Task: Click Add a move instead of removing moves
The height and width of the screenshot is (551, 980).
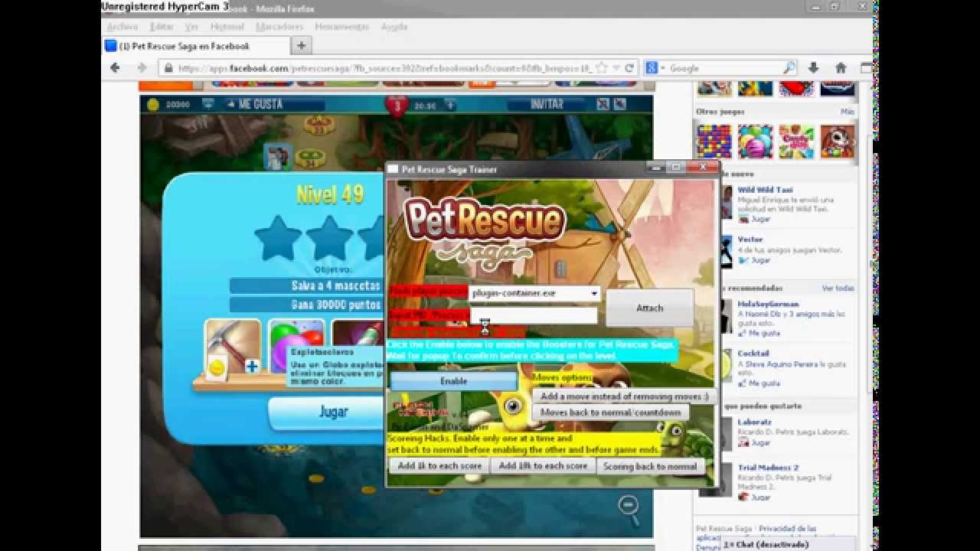Action: coord(624,396)
